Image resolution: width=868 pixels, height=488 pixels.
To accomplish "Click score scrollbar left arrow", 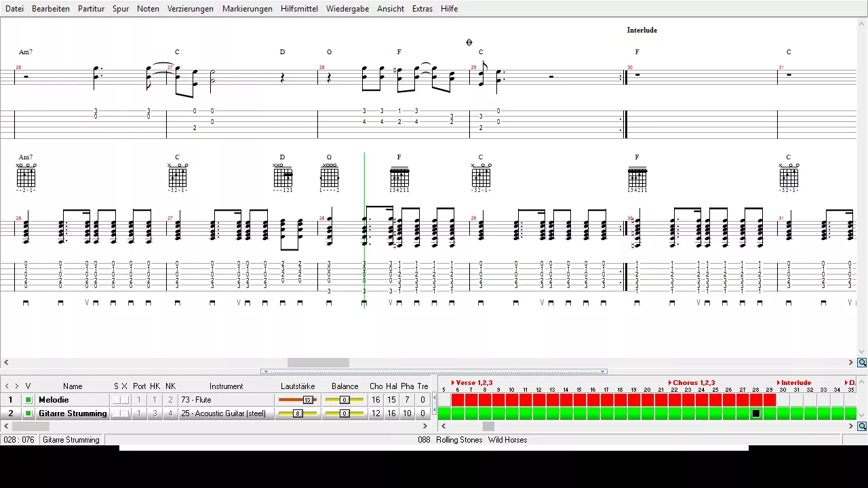I will click(6, 363).
